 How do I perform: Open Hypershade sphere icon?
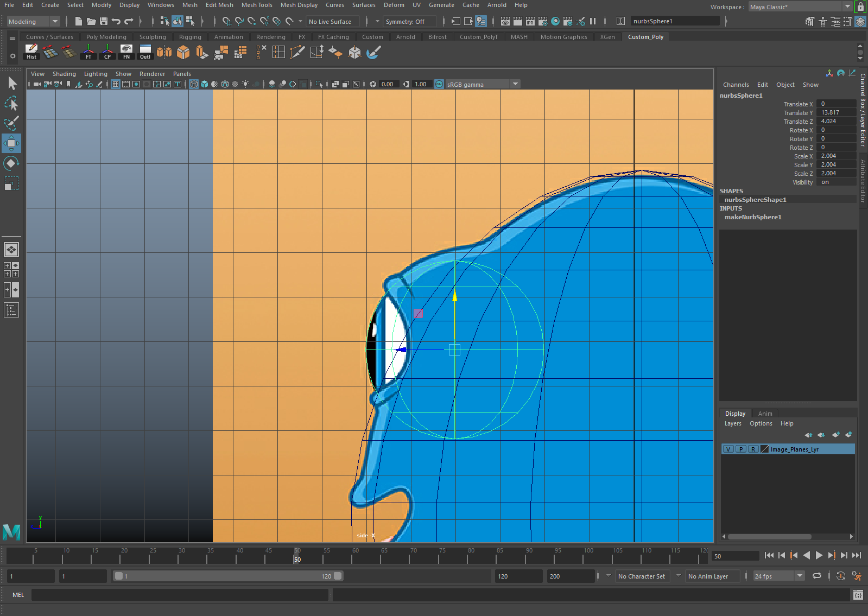tap(555, 21)
